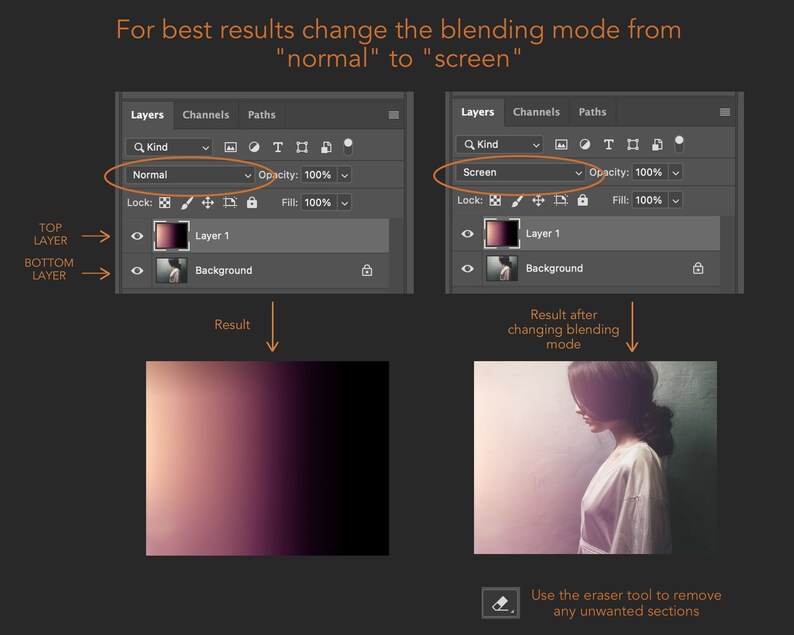The image size is (794, 635).
Task: Click smart object filter icon in right panel
Action: pos(657,145)
